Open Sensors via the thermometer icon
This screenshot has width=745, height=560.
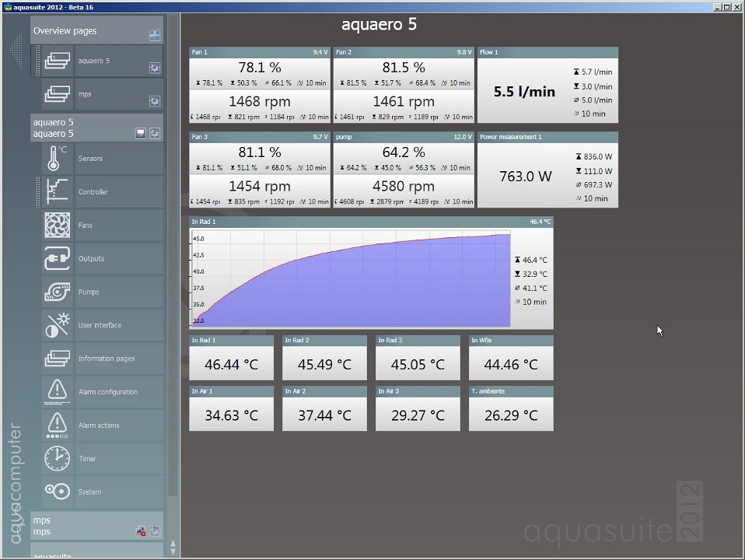pyautogui.click(x=57, y=159)
